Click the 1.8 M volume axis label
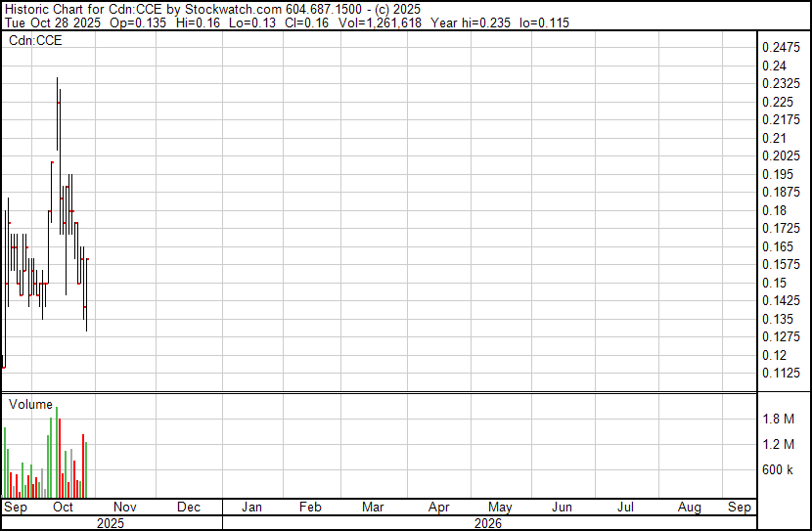812x531 pixels. [779, 419]
